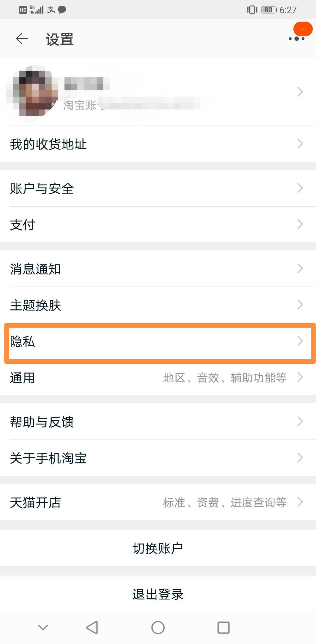The image size is (316, 644).
Task: Expand 天猫开店 row chevron arrow
Action: (x=300, y=502)
